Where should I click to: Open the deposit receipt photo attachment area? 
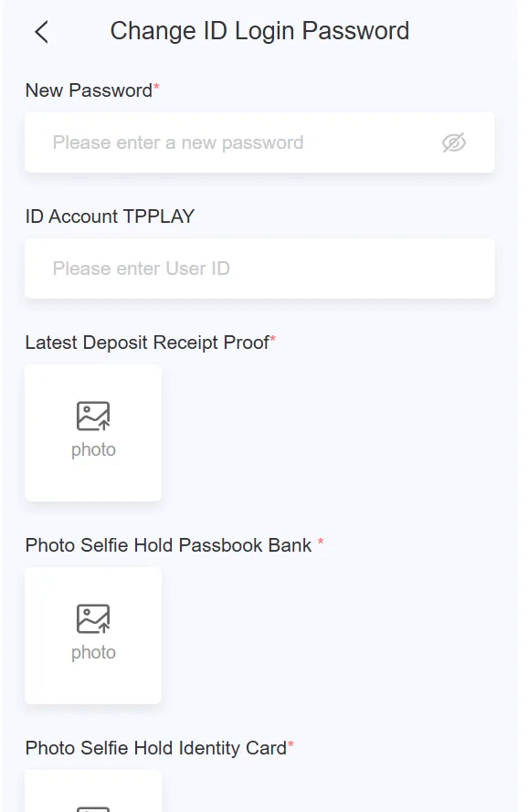click(x=92, y=433)
